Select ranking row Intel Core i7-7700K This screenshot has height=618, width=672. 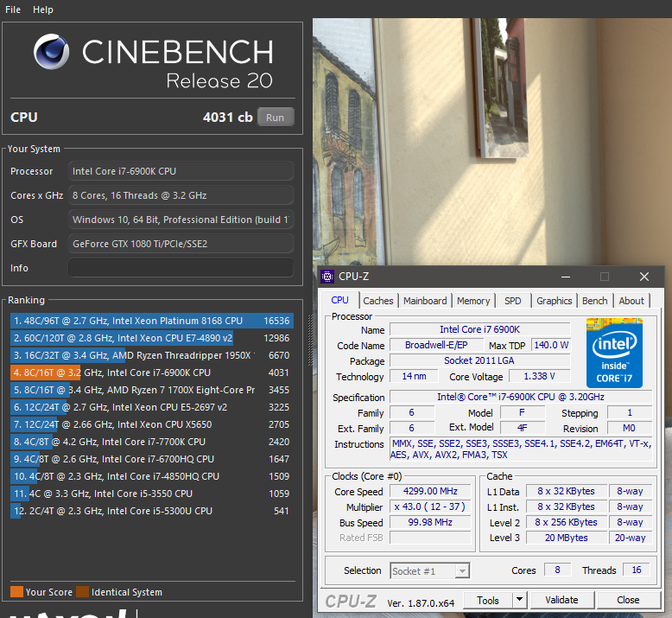point(152,442)
